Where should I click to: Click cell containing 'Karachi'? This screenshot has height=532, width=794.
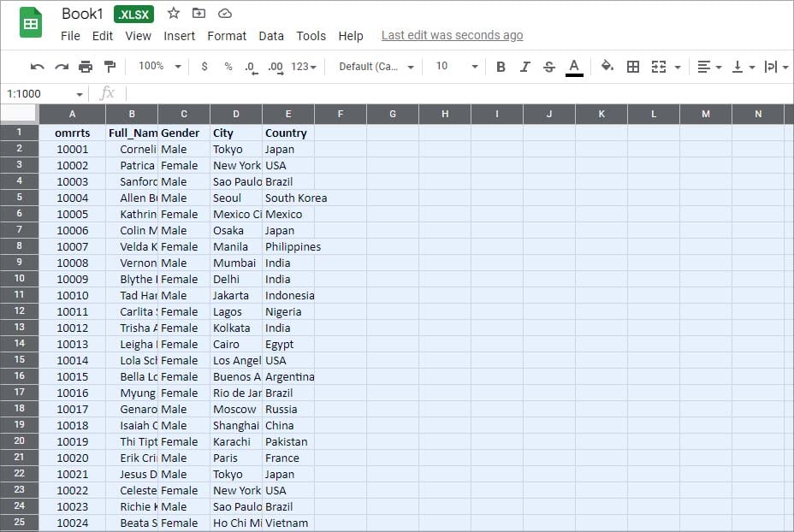236,441
